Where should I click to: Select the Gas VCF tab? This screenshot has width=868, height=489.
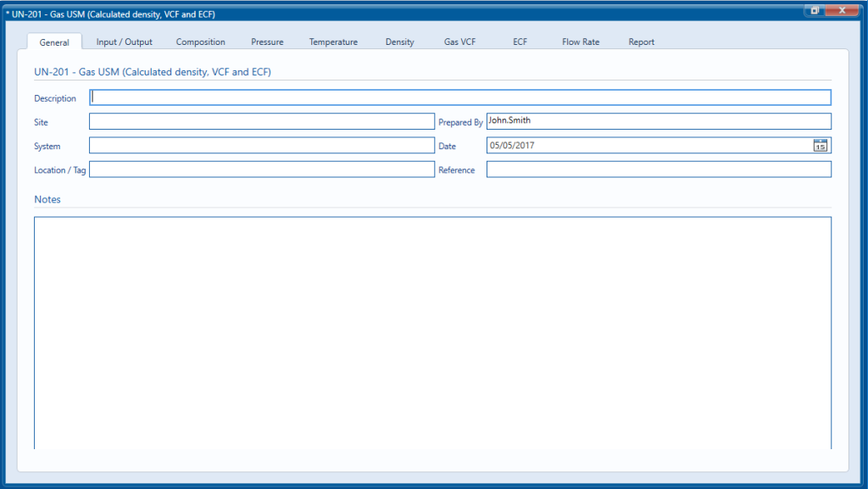click(x=459, y=42)
